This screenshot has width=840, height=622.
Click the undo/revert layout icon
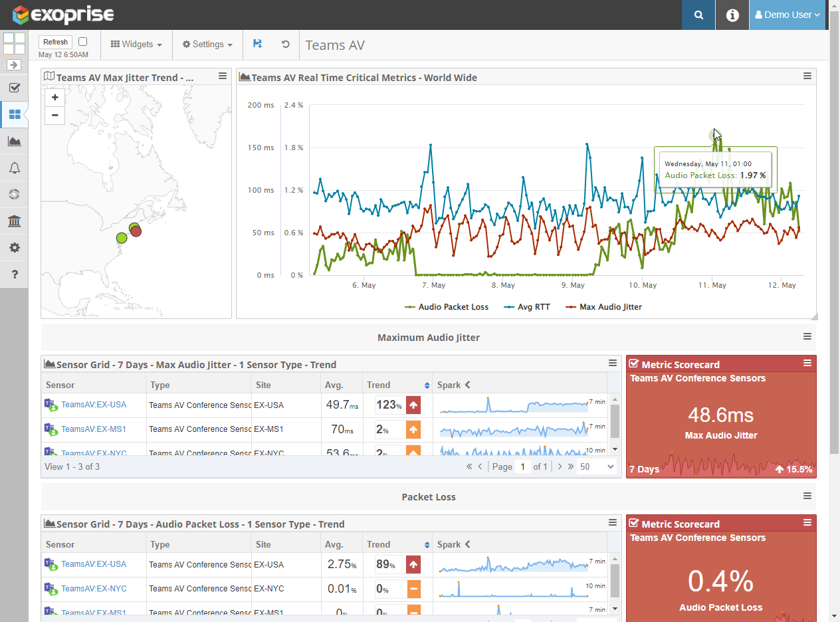click(285, 44)
